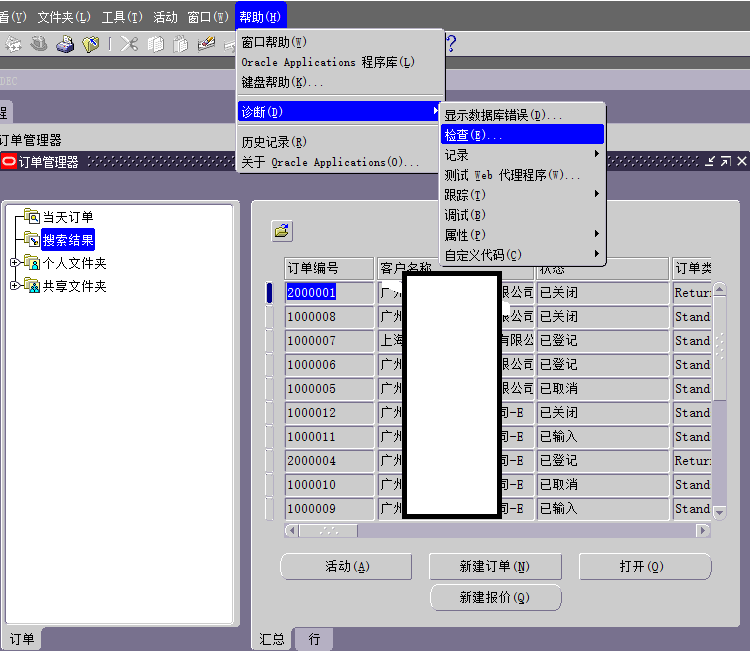Select the row indicator beside order 2000004
Screen dimensions: 750x651
click(268, 460)
